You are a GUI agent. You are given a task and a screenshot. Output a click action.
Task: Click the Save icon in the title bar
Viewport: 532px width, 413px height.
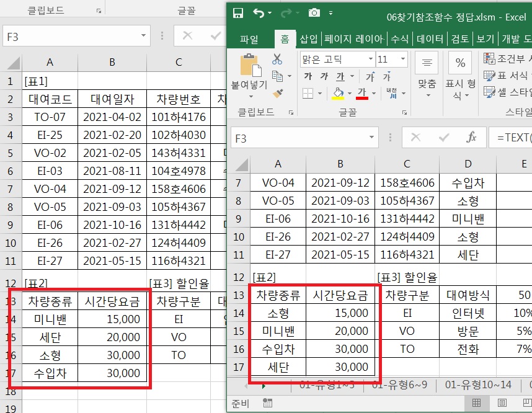click(237, 13)
